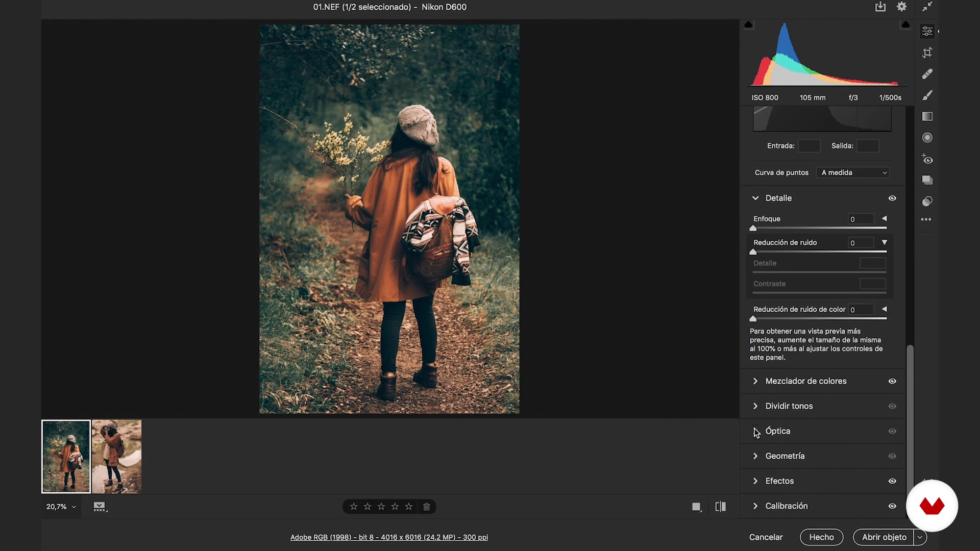The width and height of the screenshot is (980, 551).
Task: Switch to before/after split view
Action: pyautogui.click(x=721, y=507)
